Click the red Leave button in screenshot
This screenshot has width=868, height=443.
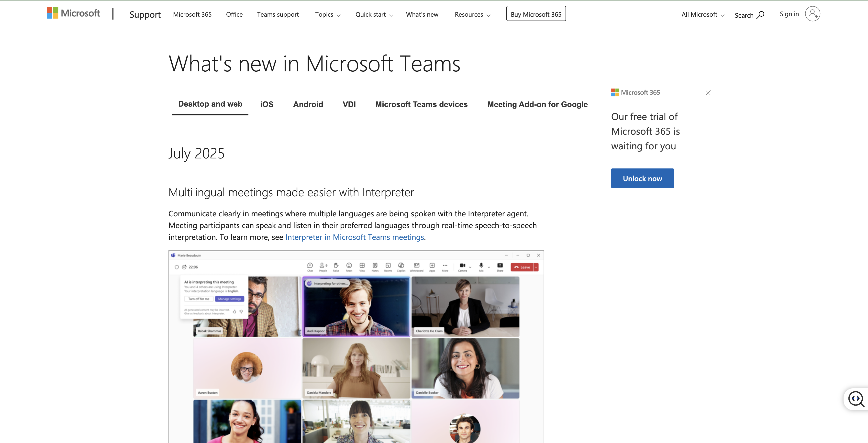522,267
